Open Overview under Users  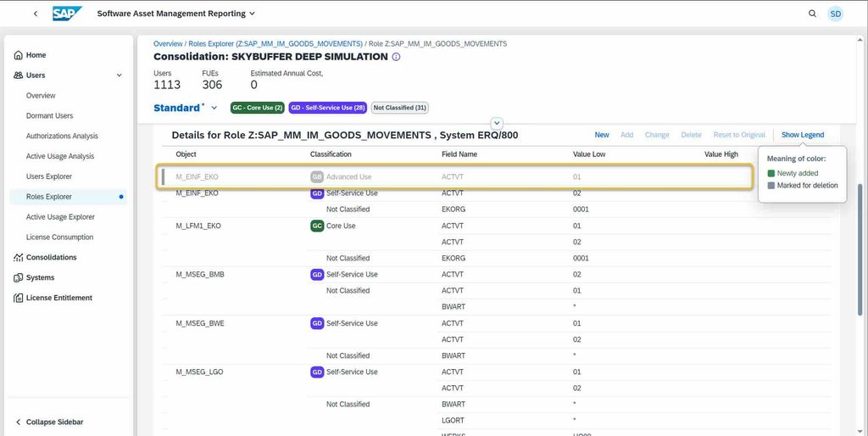[41, 95]
